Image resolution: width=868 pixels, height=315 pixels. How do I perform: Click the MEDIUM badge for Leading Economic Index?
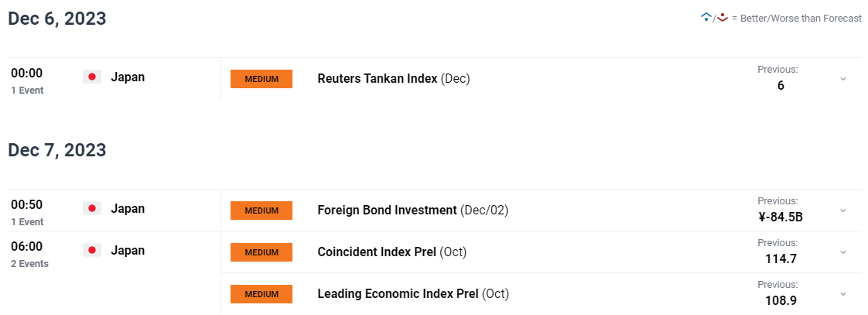coord(261,294)
